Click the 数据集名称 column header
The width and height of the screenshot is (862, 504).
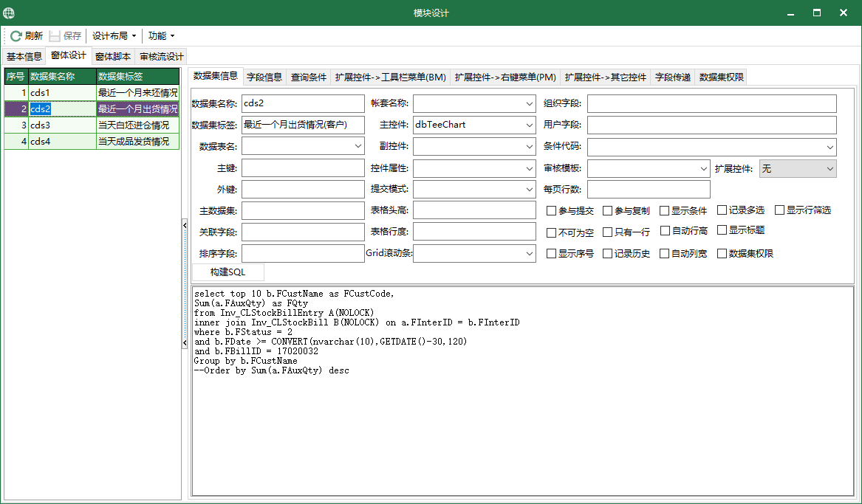pyautogui.click(x=63, y=76)
